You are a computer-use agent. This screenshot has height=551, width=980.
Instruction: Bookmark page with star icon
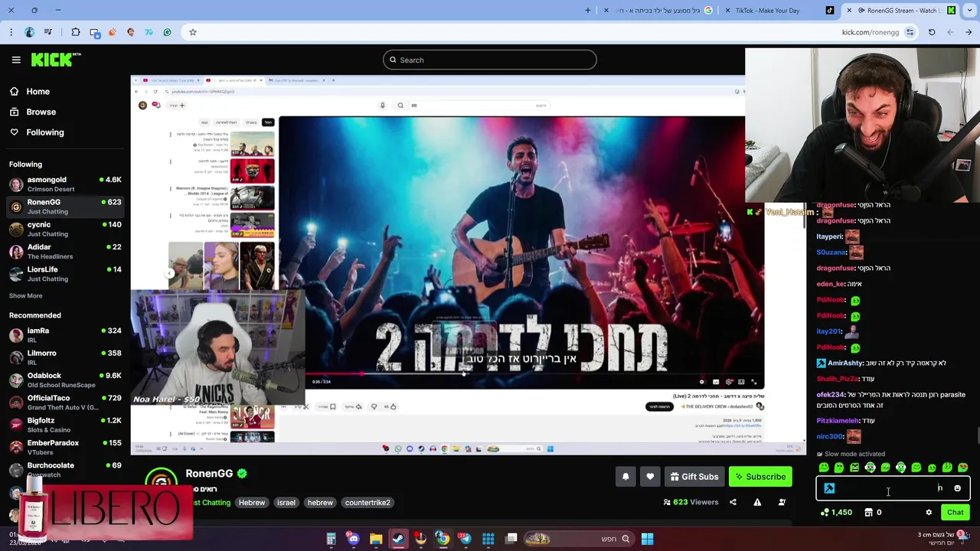(193, 32)
